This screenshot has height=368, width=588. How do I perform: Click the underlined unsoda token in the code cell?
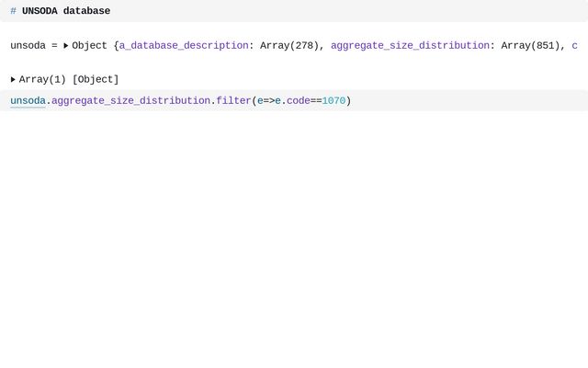click(x=28, y=100)
